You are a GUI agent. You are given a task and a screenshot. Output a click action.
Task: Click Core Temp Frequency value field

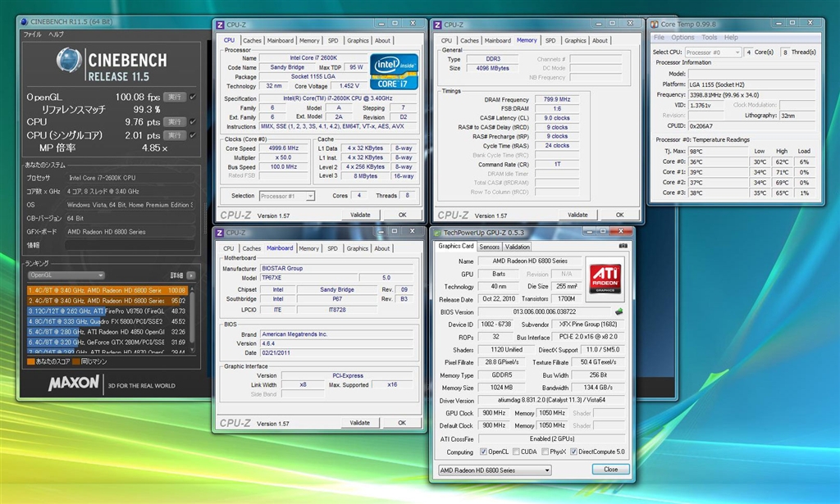pos(751,95)
